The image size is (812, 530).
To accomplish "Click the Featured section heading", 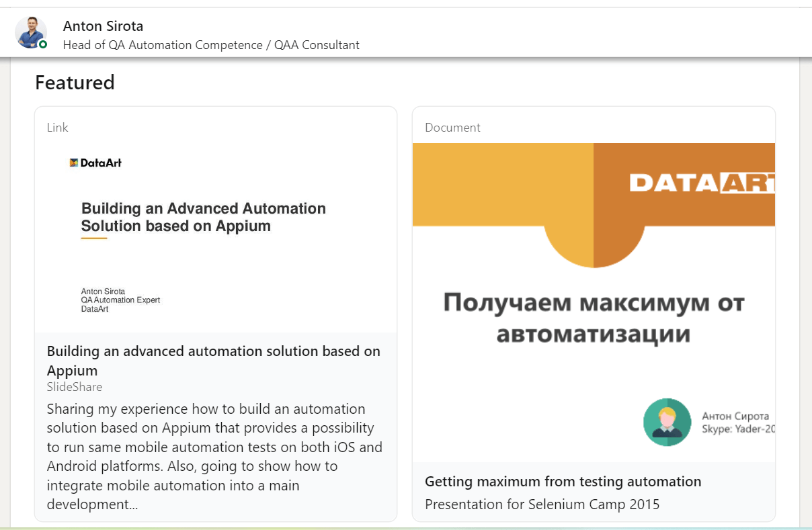I will click(x=75, y=83).
